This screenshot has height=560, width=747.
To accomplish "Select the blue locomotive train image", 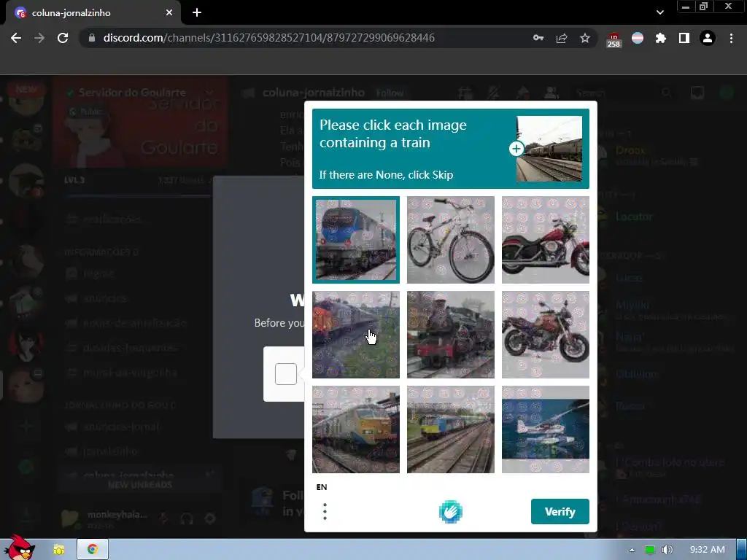I will [356, 239].
